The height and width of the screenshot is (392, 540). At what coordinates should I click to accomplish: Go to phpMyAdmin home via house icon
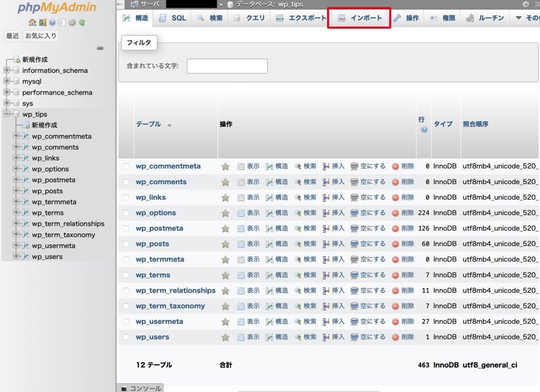point(32,23)
